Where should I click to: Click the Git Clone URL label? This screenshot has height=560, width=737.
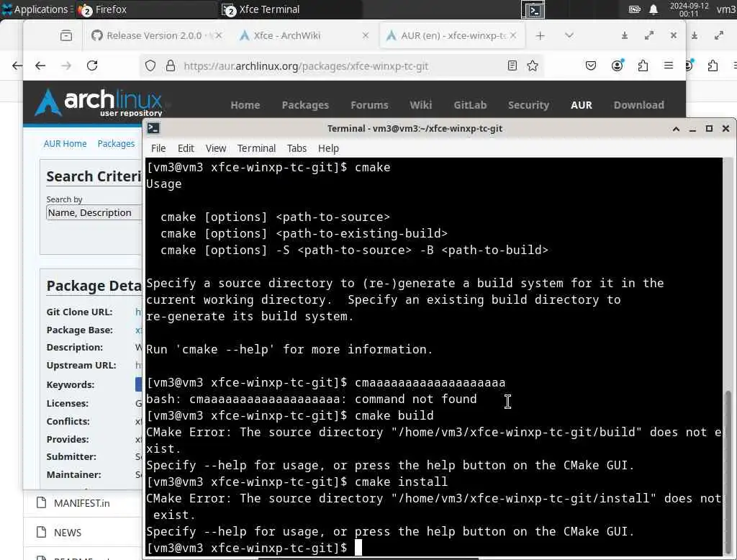coord(79,312)
